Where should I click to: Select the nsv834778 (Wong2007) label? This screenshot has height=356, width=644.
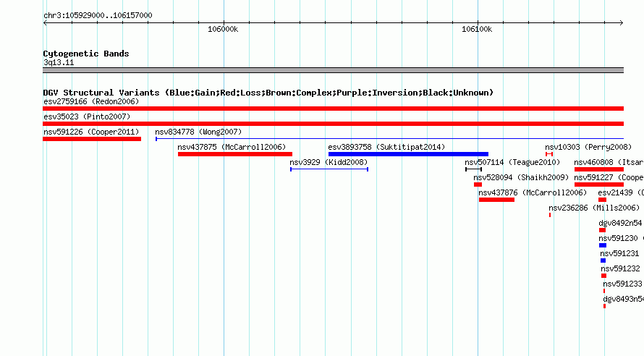click(x=198, y=132)
